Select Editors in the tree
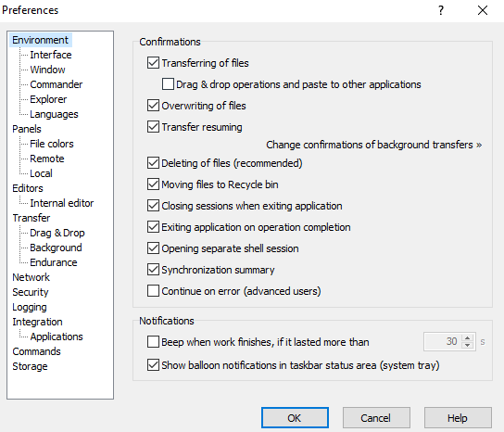The width and height of the screenshot is (504, 432). (28, 188)
